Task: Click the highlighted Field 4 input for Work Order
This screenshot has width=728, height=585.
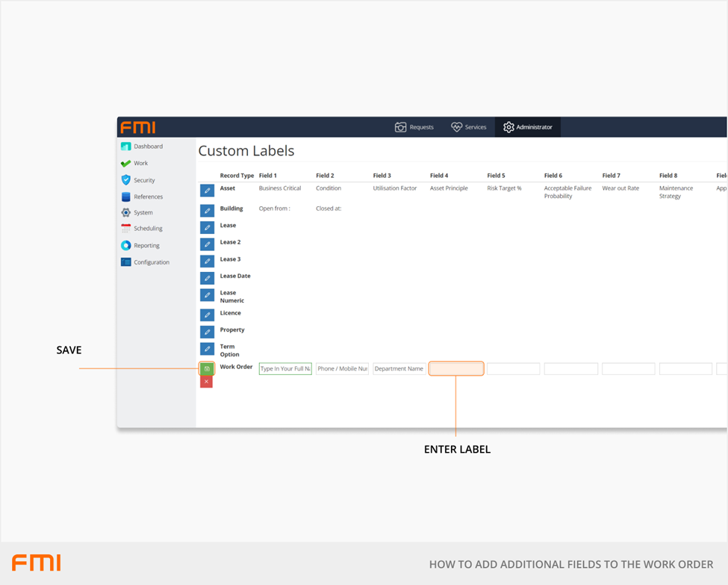Action: click(456, 368)
